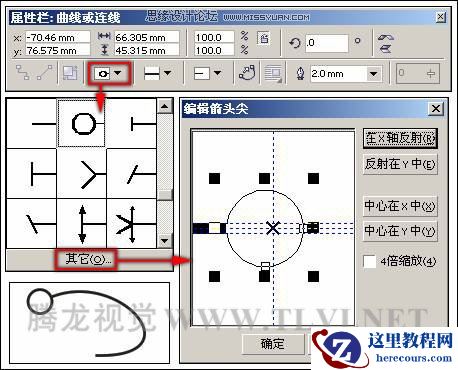
Task: Open the end arrowhead selector dropdown
Action: [x=217, y=73]
